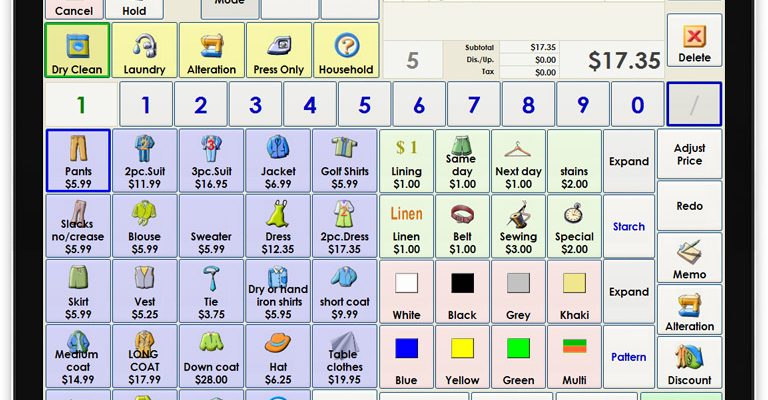Pick the Blue color swatch

(406, 356)
